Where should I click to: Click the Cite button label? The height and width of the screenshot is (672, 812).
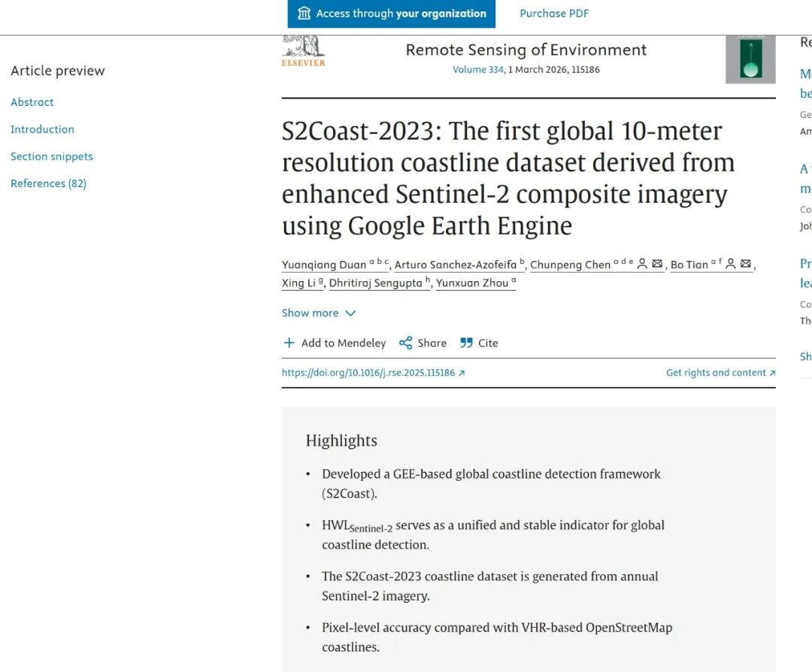488,343
